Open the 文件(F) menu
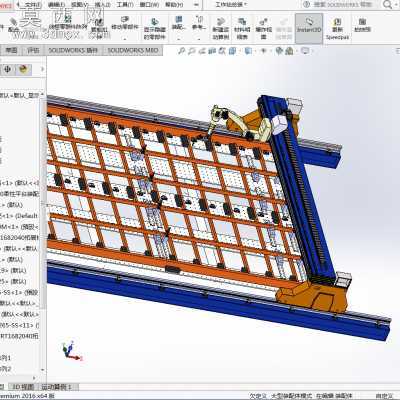The width and height of the screenshot is (400, 400). [33, 4]
